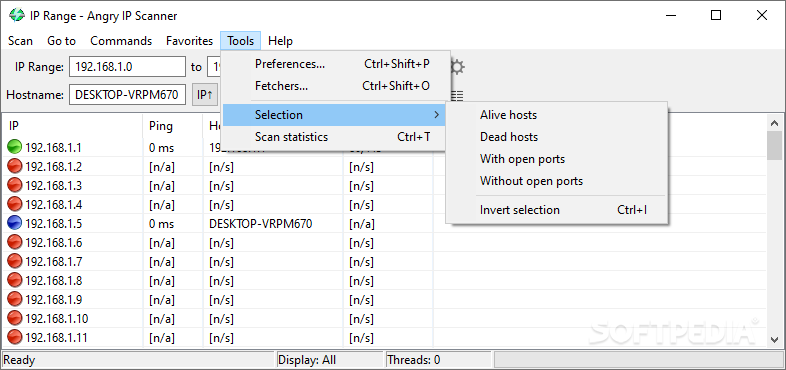Click red status icon for 192.168.1.8
Viewport: 786px width, 370px height.
15,280
